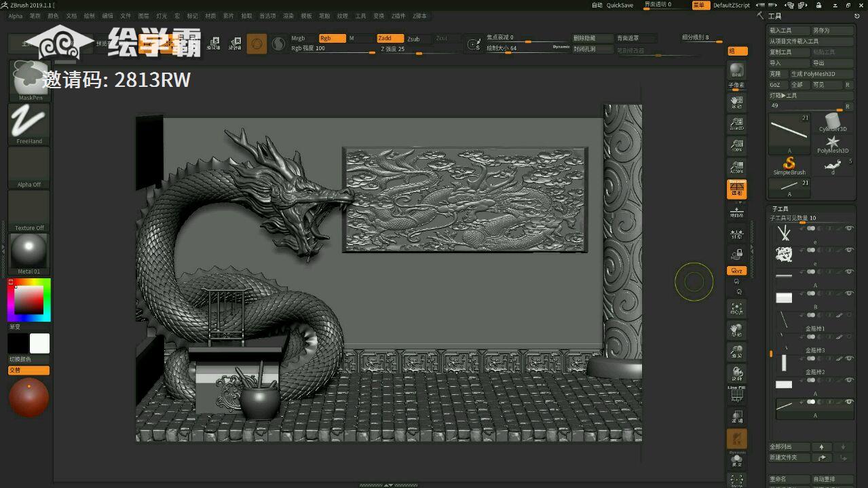The image size is (868, 488).
Task: Toggle the orange Ghost icon
Action: pyautogui.click(x=736, y=438)
